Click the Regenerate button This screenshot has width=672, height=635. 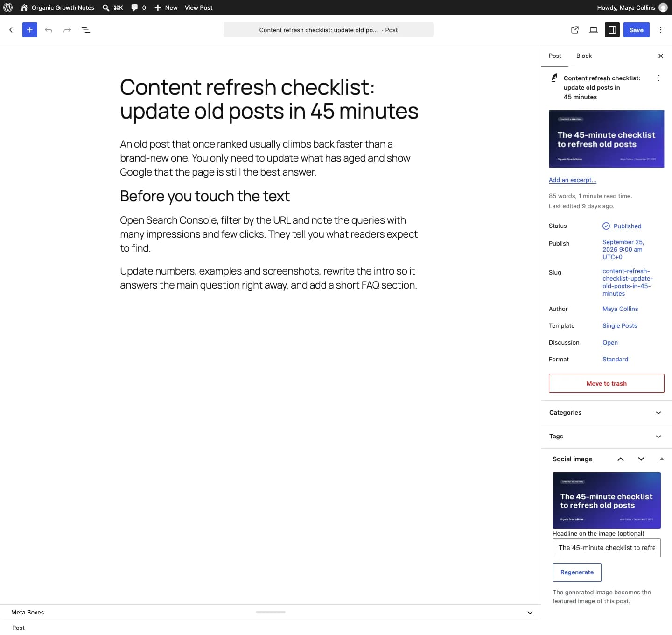(x=577, y=572)
